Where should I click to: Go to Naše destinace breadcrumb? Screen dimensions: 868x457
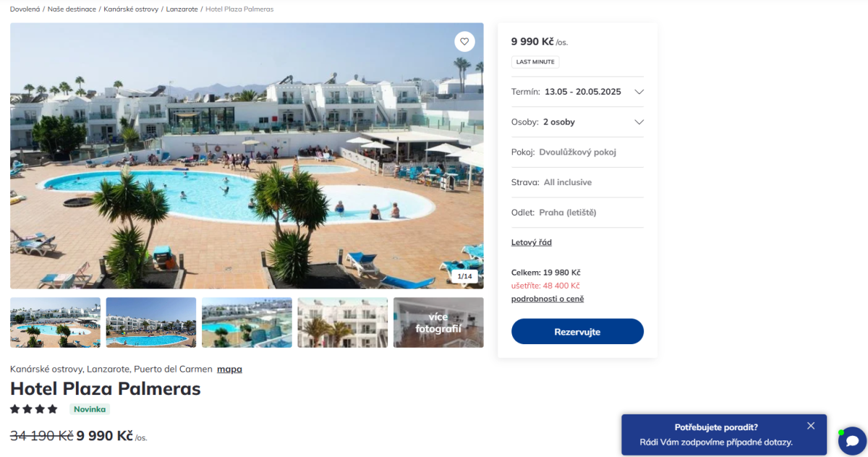[x=72, y=9]
